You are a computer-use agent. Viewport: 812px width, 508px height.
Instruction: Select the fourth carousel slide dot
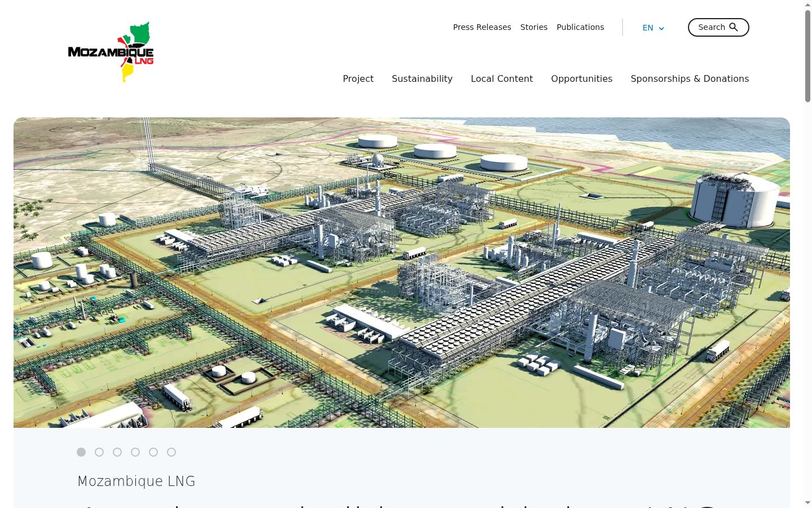point(135,452)
